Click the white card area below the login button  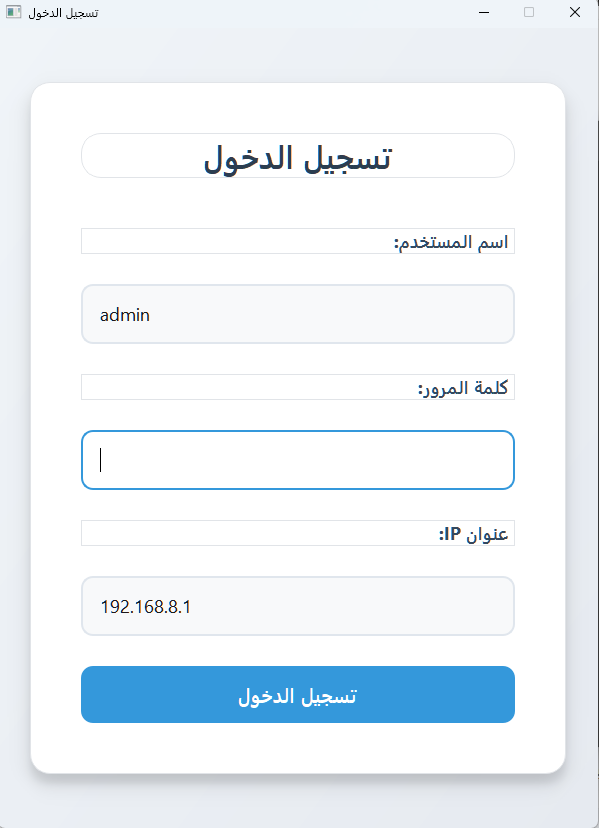(297, 747)
